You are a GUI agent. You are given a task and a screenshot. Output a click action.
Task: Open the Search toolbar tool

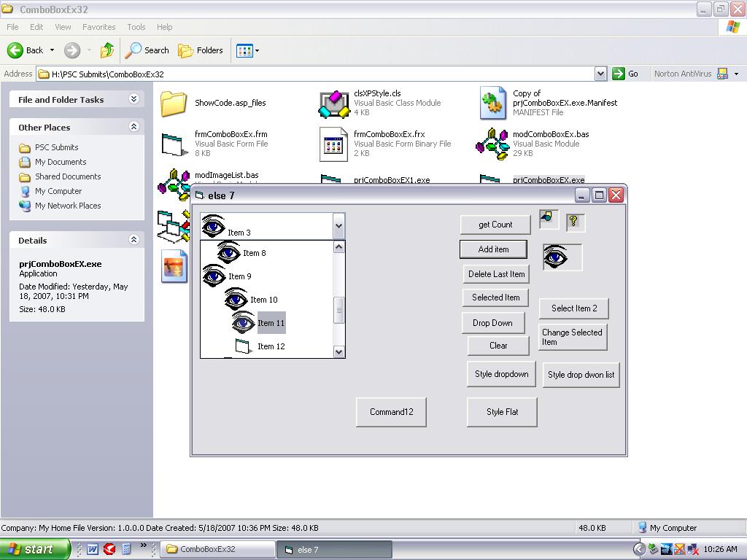pos(147,50)
